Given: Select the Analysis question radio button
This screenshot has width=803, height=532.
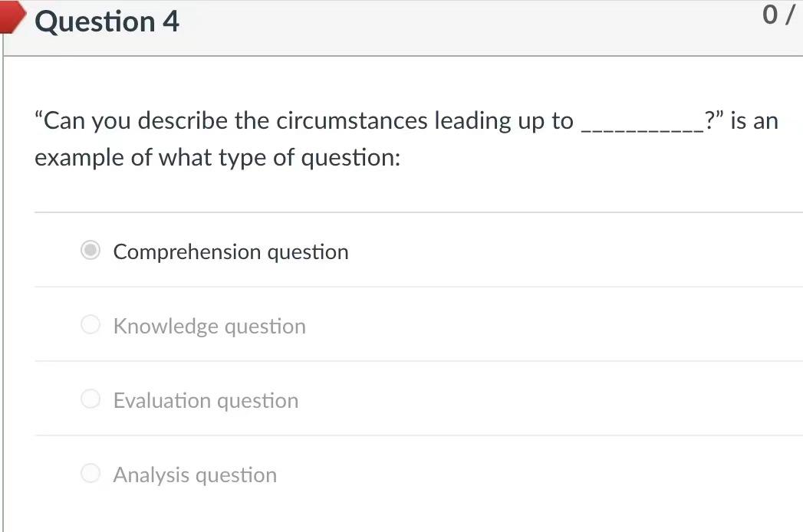Looking at the screenshot, I should click(x=91, y=473).
